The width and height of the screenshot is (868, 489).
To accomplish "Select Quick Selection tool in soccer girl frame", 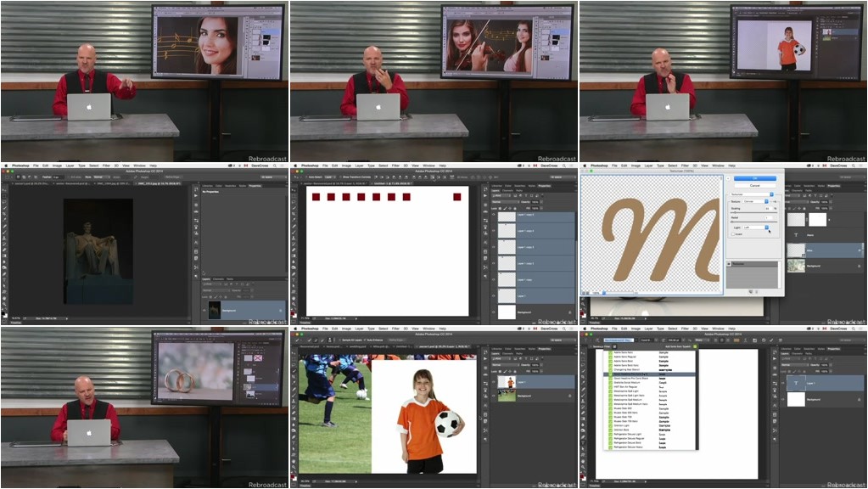I will 294,371.
